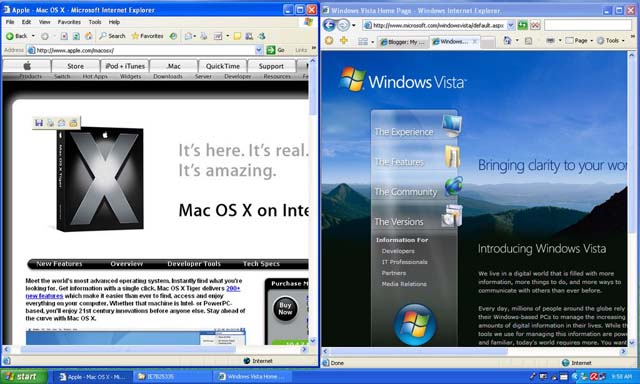This screenshot has height=384, width=640.
Task: Open the Support tab on Apple page
Action: point(271,66)
